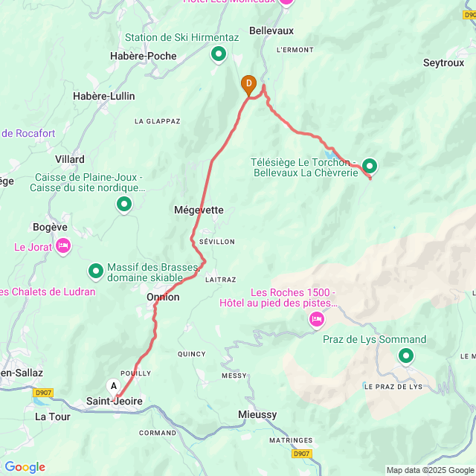
Task: Select the Bogève village label
Action: 50,227
